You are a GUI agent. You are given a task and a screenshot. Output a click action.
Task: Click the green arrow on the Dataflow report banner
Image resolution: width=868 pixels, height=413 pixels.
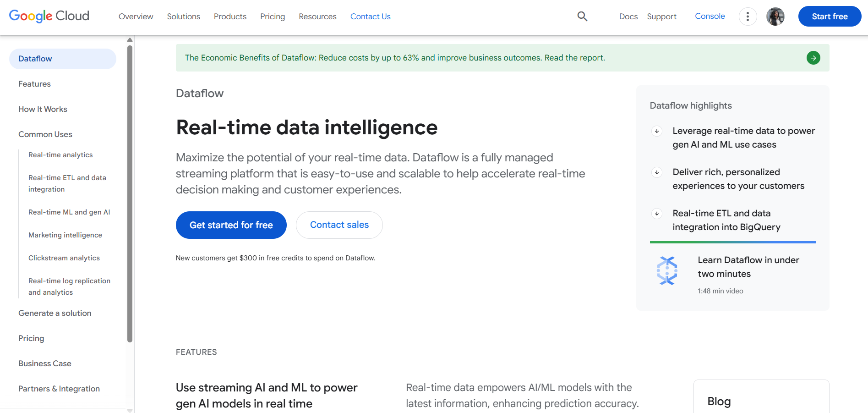click(813, 58)
